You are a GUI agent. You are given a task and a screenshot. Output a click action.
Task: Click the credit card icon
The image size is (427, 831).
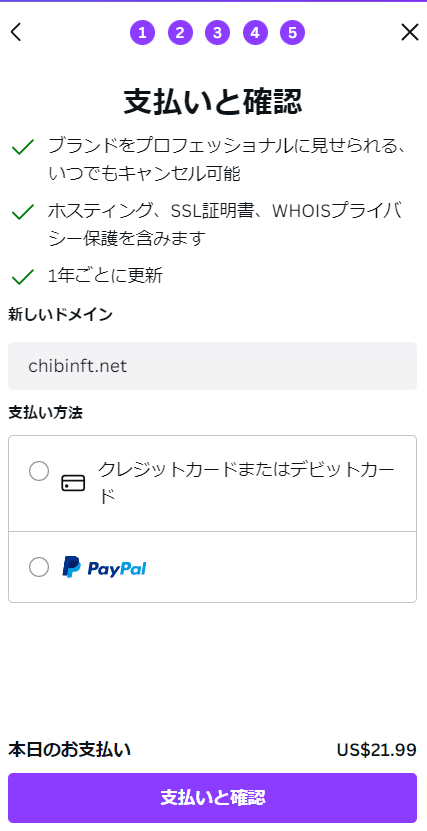coord(73,483)
